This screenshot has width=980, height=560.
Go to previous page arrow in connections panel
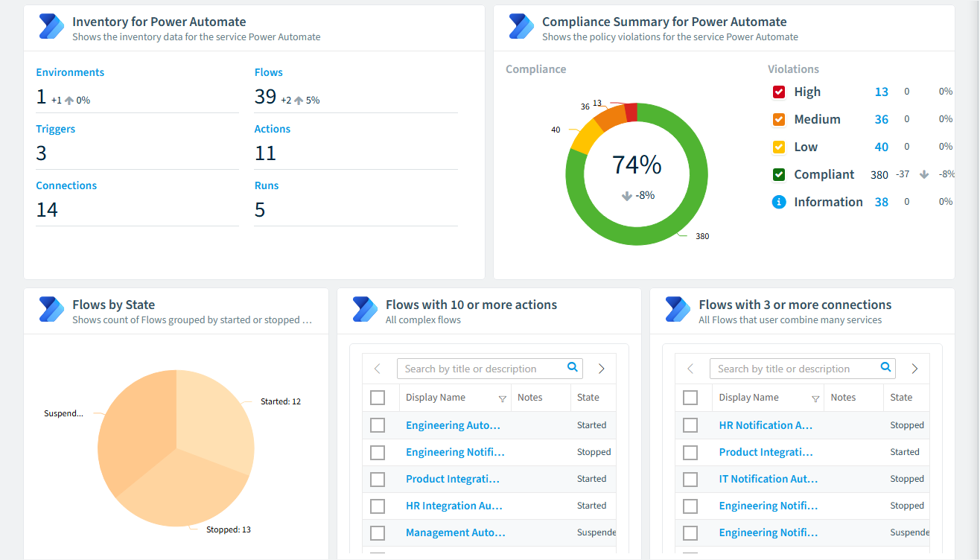click(x=690, y=369)
